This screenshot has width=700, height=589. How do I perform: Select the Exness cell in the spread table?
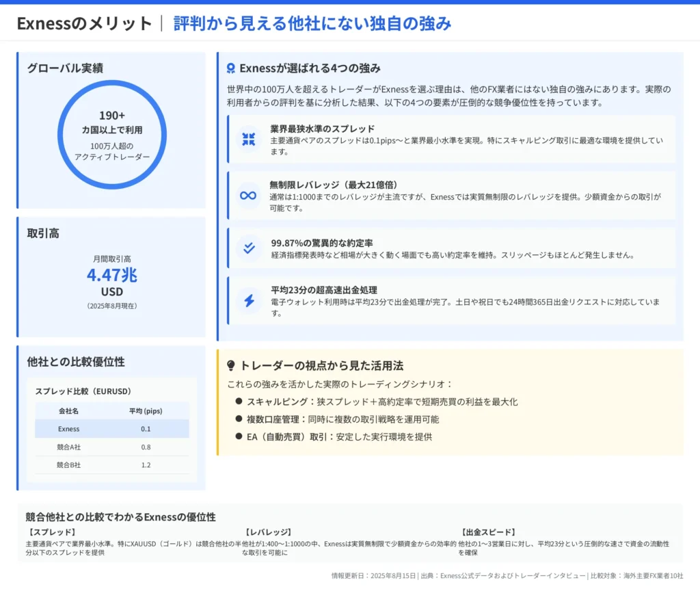tap(69, 428)
